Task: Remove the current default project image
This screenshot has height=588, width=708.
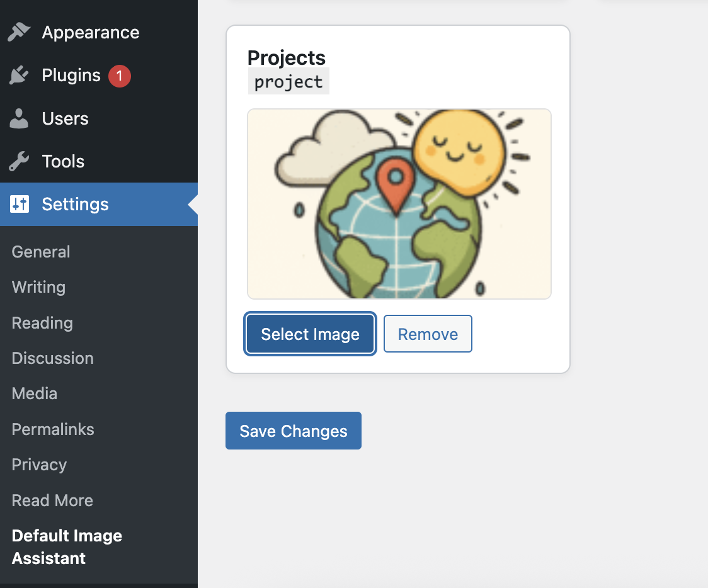Action: coord(428,334)
